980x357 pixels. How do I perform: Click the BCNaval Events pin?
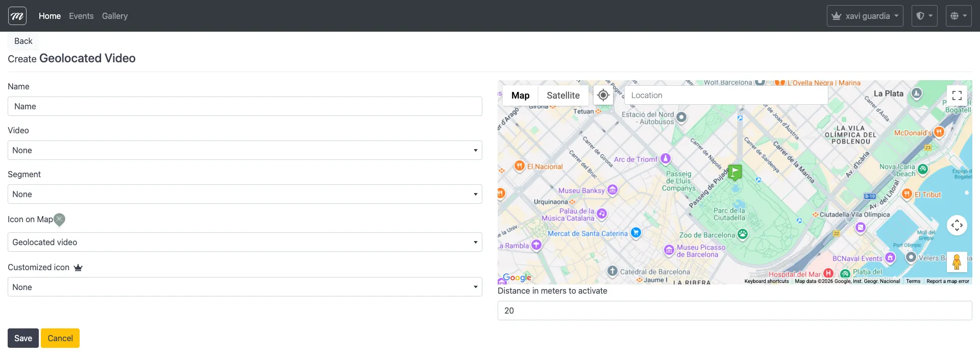(x=890, y=257)
